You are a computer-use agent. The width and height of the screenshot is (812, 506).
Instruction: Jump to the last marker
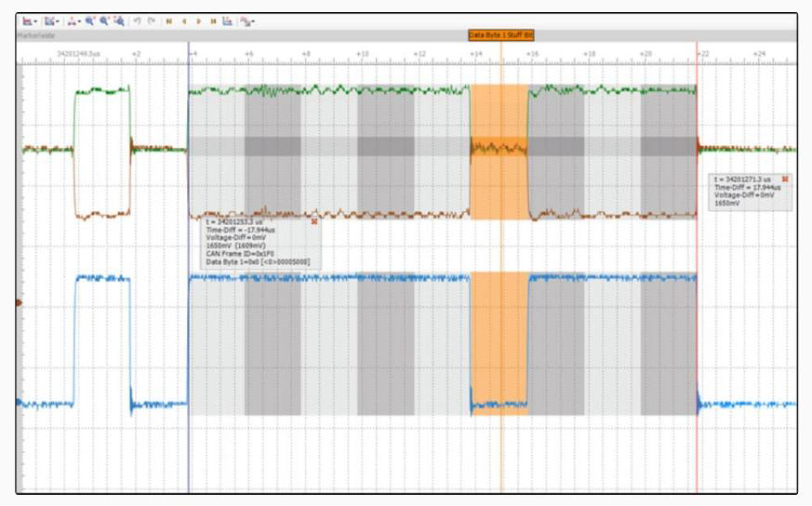point(213,21)
